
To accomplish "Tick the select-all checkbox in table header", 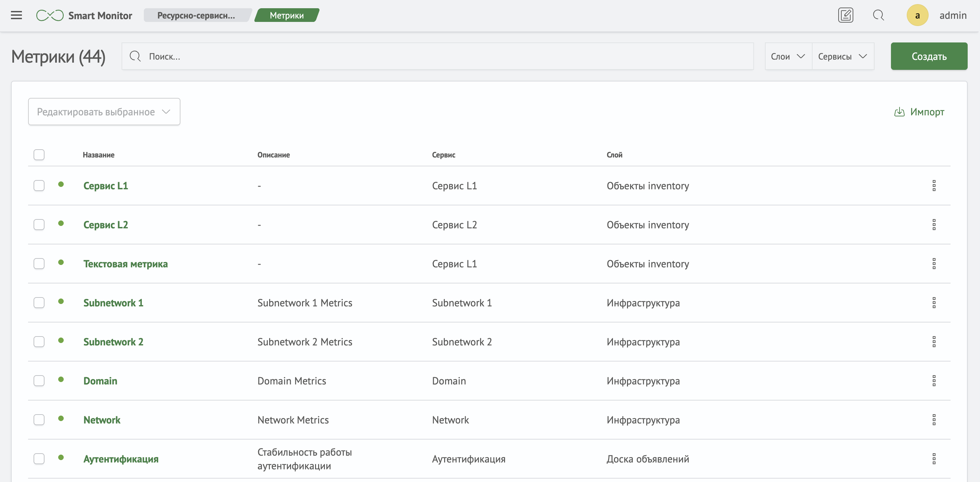I will tap(39, 155).
